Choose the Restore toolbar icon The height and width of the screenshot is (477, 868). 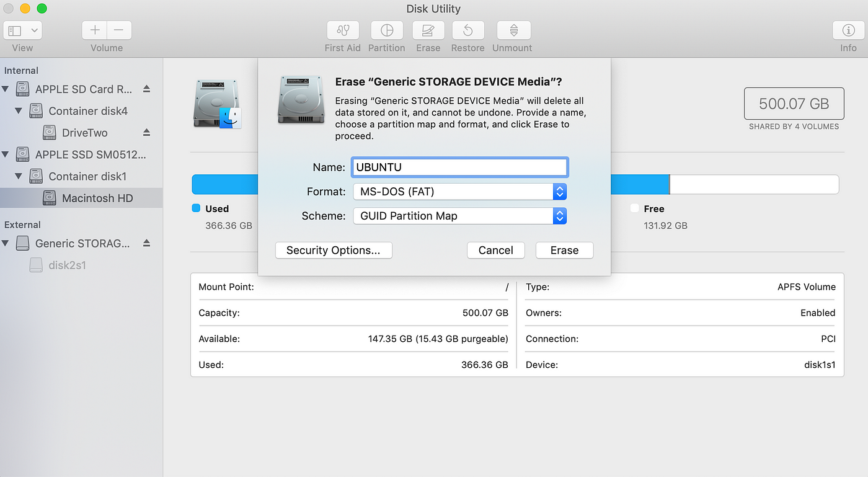click(468, 30)
